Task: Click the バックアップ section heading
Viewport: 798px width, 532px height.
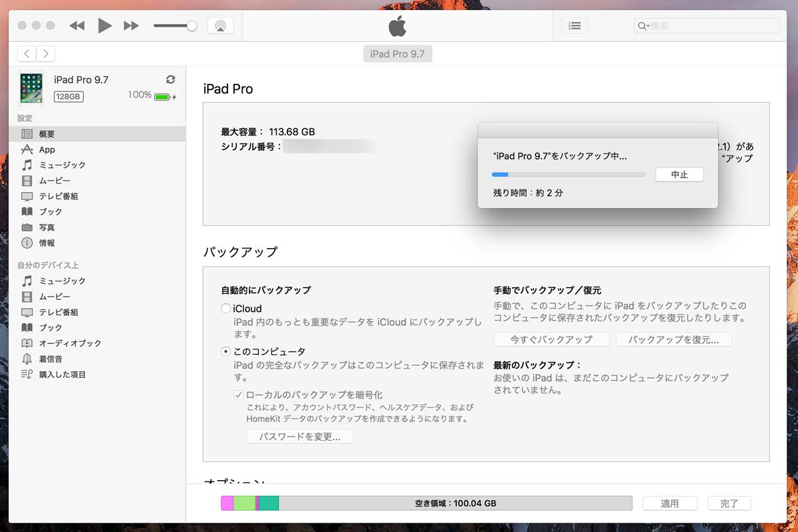Action: [x=240, y=251]
